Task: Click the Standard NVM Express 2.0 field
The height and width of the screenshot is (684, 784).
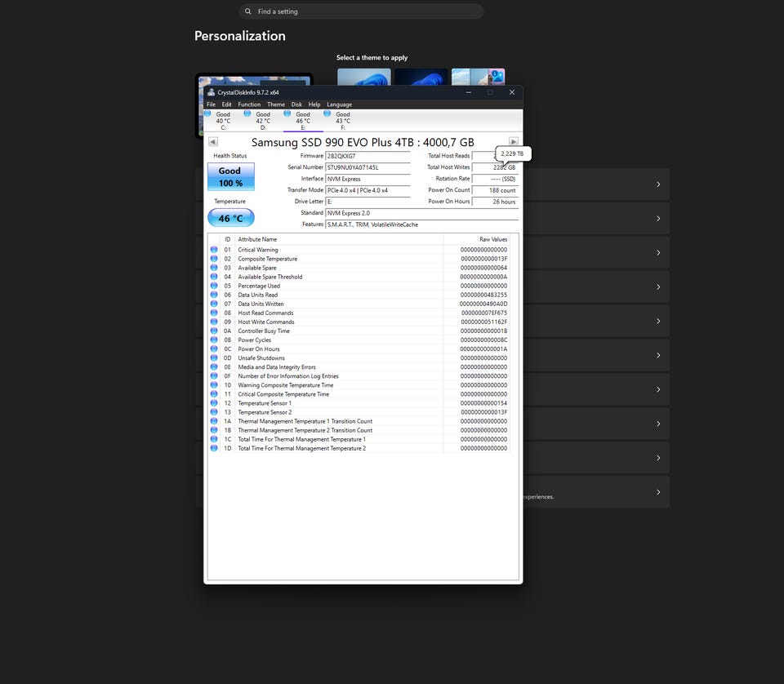Action: [x=422, y=213]
